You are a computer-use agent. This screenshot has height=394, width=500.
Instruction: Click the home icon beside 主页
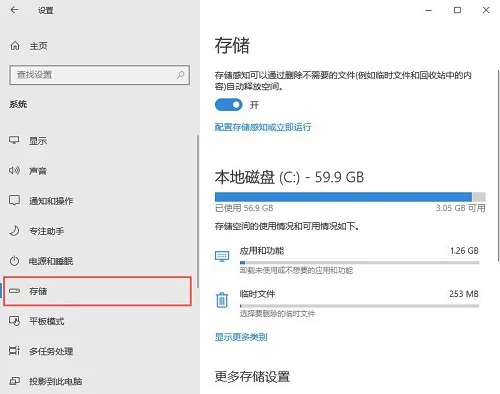15,46
